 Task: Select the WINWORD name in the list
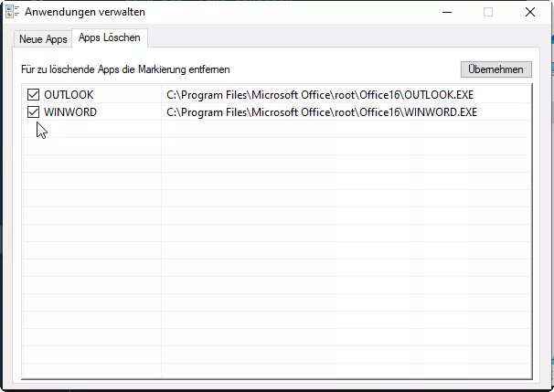click(x=70, y=112)
